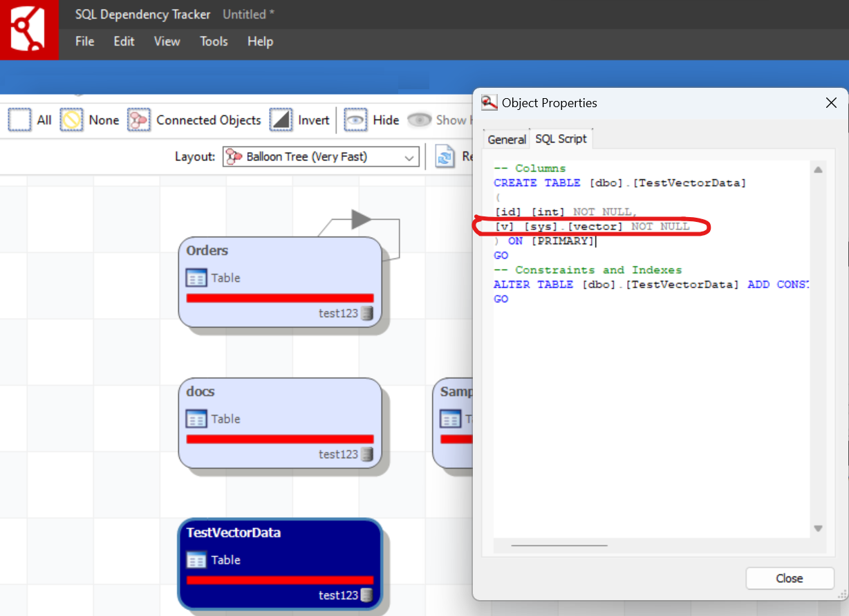Invert the current object selection
The image size is (849, 616).
coord(281,120)
